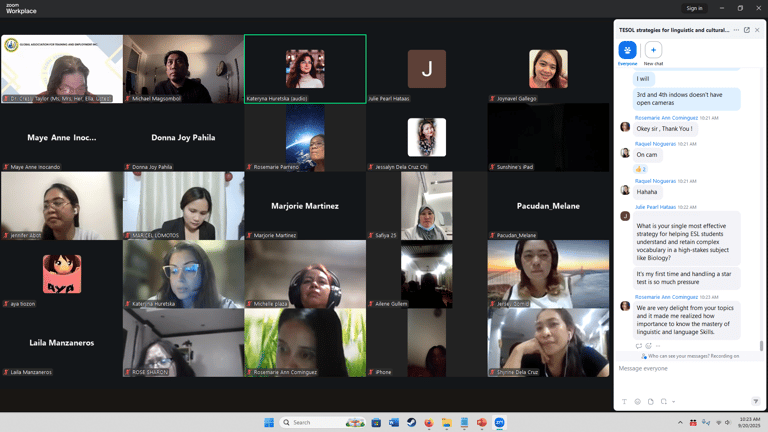Open emoji picker in chat composer
768x432 pixels.
tap(638, 402)
